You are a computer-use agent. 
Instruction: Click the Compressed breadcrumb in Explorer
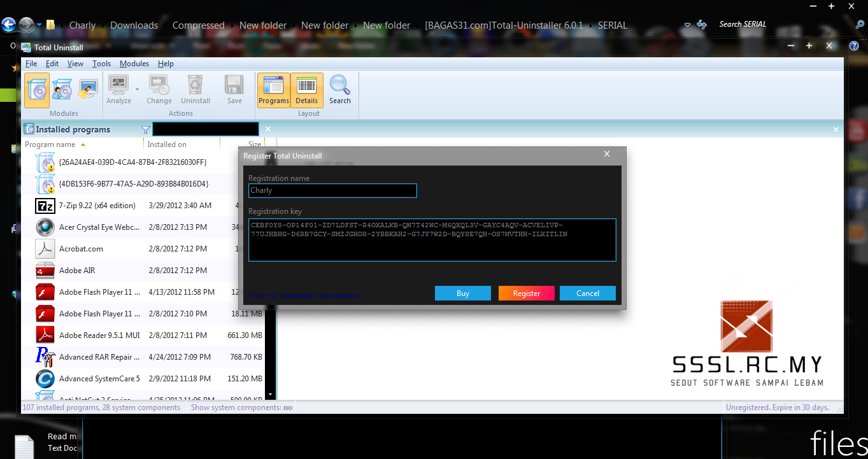[x=198, y=25]
